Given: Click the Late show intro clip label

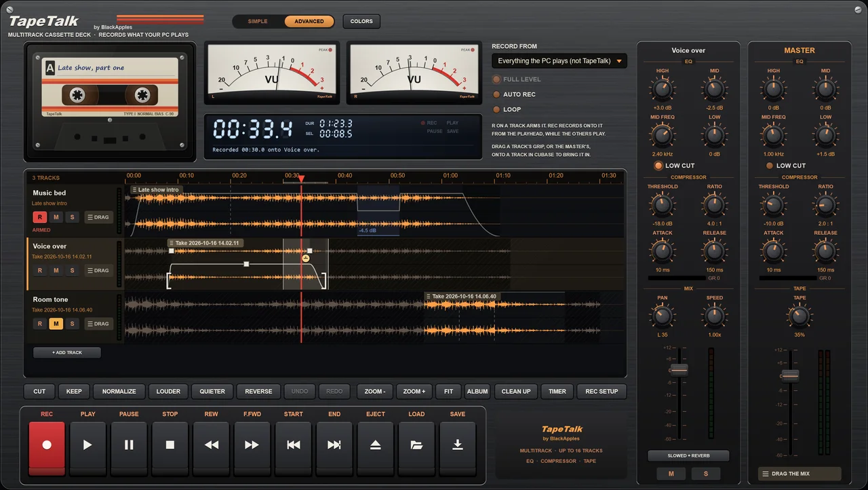Looking at the screenshot, I should click(x=156, y=190).
